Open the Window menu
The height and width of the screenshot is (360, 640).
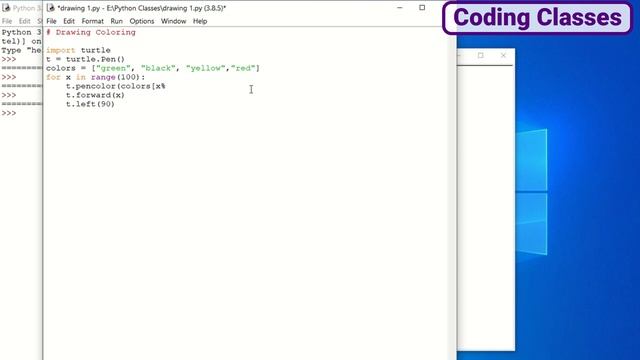(173, 21)
